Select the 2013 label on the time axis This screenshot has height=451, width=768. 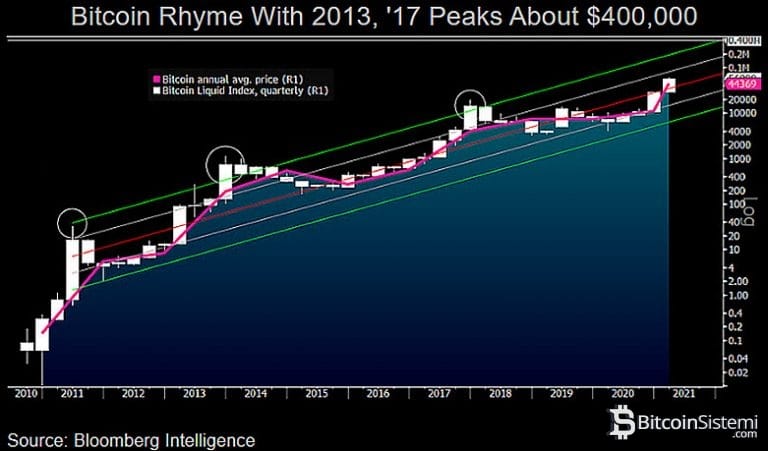193,393
